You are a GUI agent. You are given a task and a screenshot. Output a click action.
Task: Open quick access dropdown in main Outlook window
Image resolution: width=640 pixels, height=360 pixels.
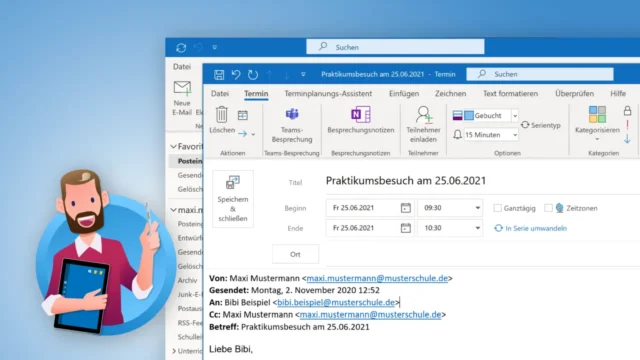point(215,47)
